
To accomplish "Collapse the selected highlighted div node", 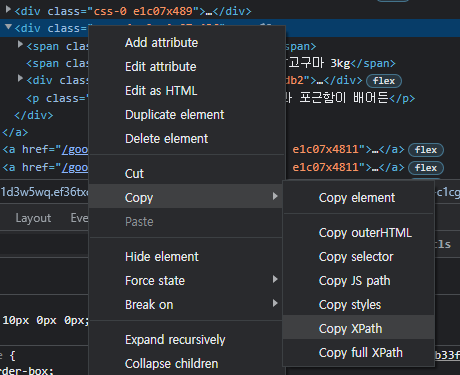I will pos(8,27).
